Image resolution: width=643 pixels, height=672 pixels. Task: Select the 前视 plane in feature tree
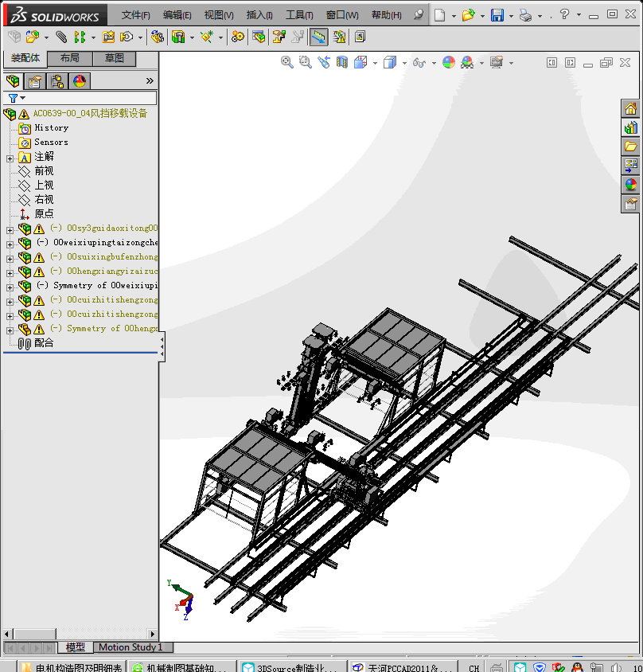(x=44, y=170)
